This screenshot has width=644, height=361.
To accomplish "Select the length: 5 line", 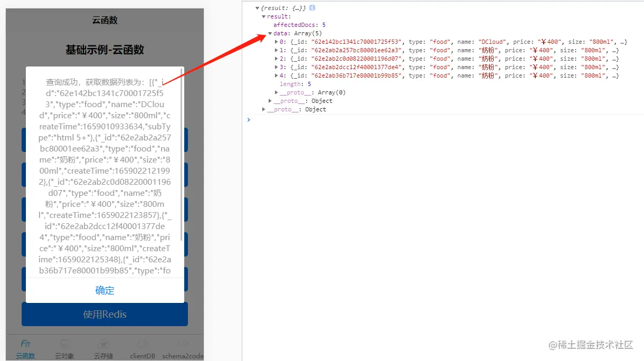I will click(295, 84).
